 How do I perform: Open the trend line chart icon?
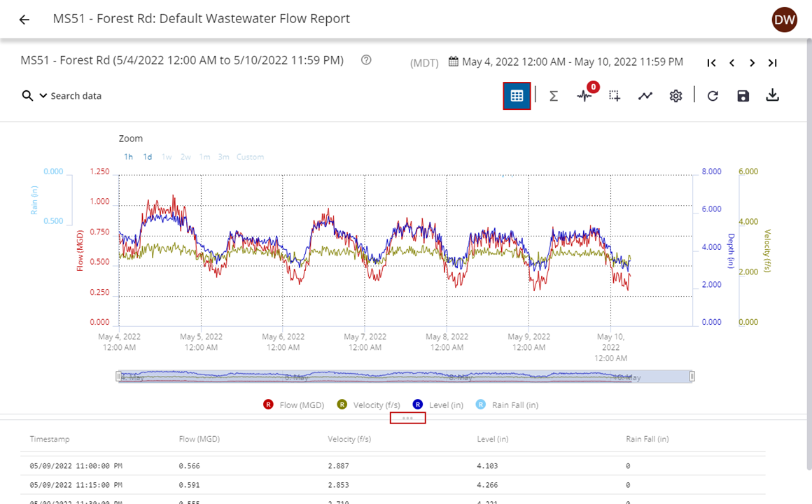645,96
